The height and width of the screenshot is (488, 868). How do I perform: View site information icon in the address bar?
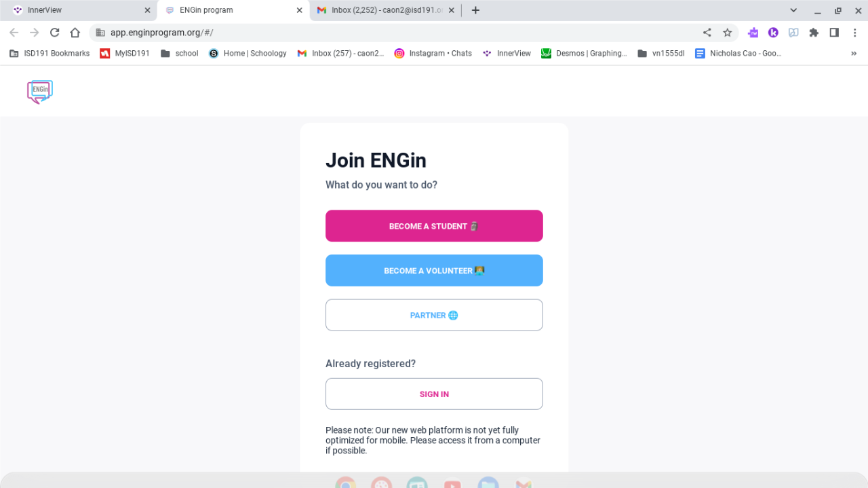100,33
